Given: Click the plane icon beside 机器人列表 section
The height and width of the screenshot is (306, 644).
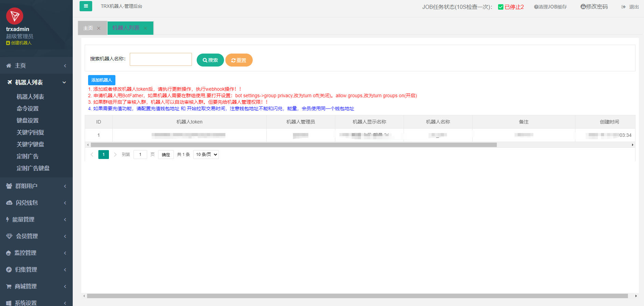Looking at the screenshot, I should [x=10, y=82].
